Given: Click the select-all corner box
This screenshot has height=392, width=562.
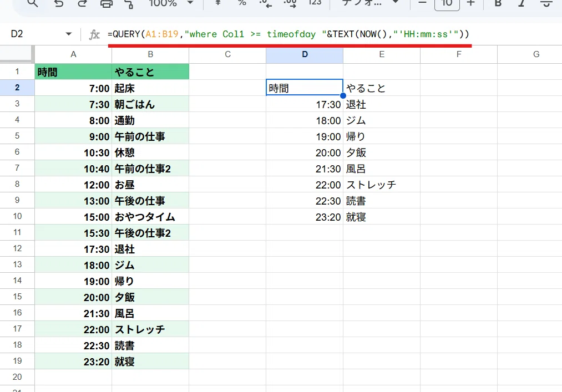Looking at the screenshot, I should click(17, 54).
